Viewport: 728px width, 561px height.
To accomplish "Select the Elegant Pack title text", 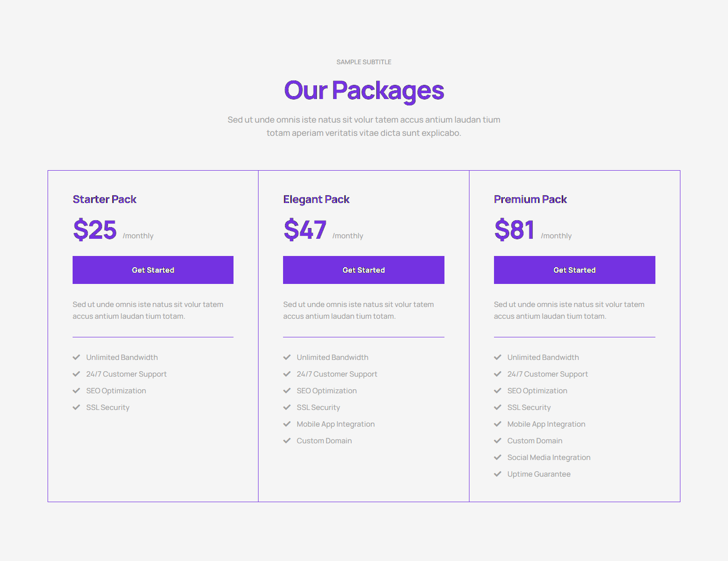I will click(316, 199).
